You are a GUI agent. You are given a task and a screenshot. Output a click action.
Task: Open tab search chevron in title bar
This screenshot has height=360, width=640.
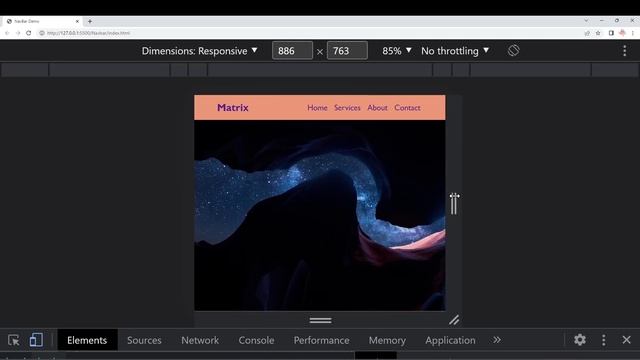click(586, 20)
